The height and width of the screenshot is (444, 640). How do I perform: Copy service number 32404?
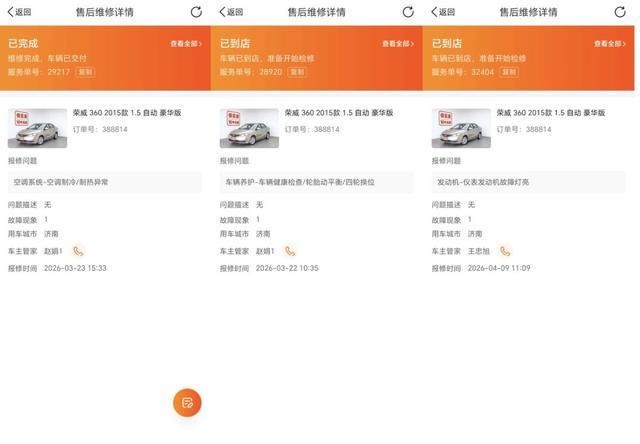[509, 73]
